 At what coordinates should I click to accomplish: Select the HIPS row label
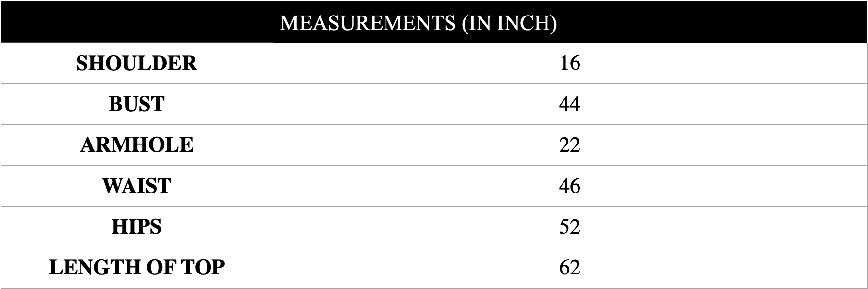[137, 226]
